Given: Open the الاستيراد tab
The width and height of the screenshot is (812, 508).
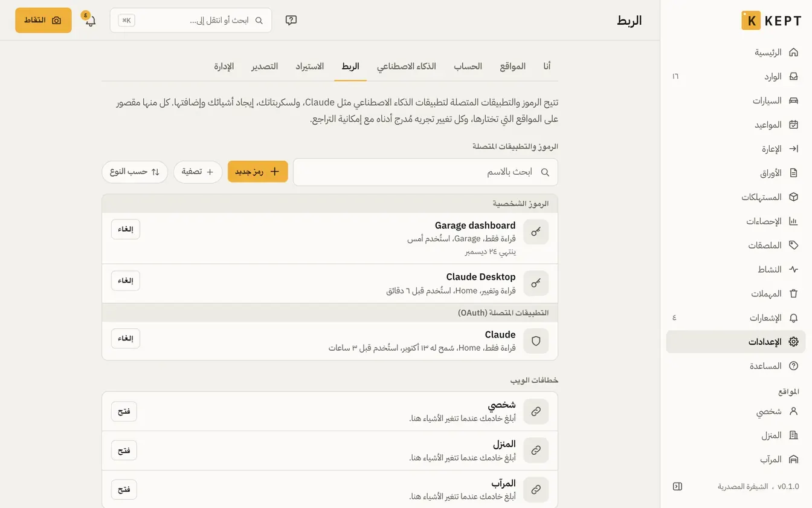Looking at the screenshot, I should (x=310, y=66).
